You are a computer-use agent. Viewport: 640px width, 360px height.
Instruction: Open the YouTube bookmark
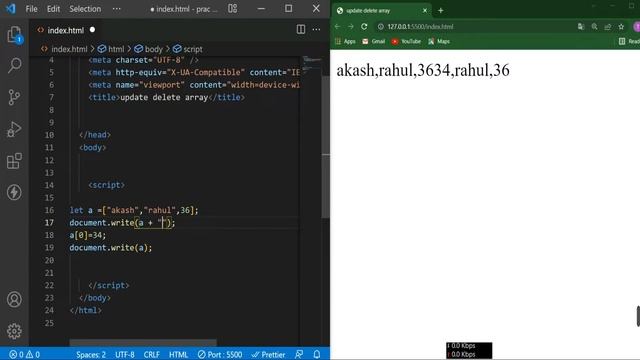coord(406,41)
